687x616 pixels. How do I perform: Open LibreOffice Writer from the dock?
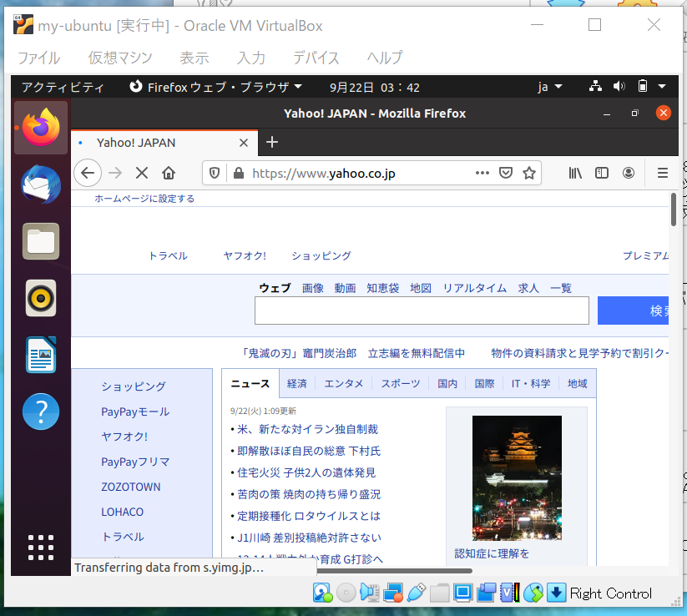pyautogui.click(x=41, y=355)
